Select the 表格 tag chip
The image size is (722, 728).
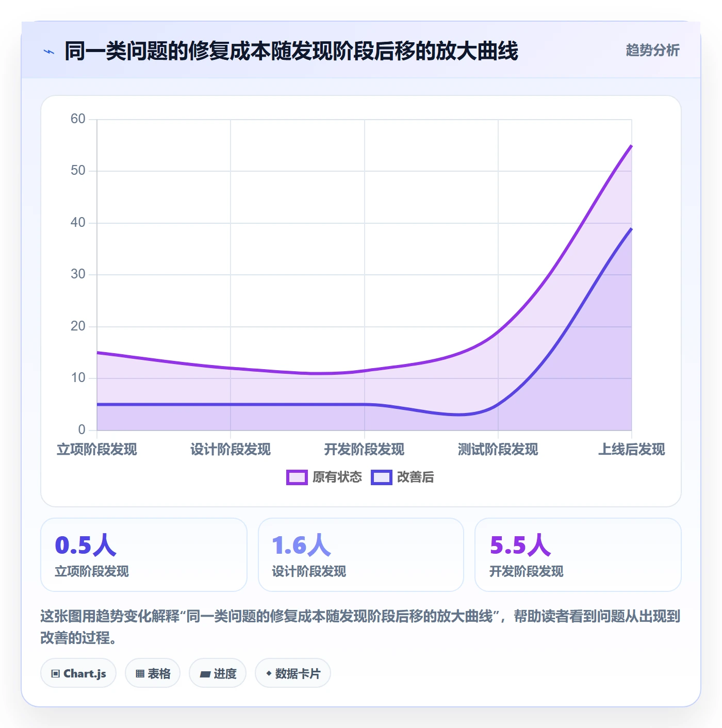point(153,673)
